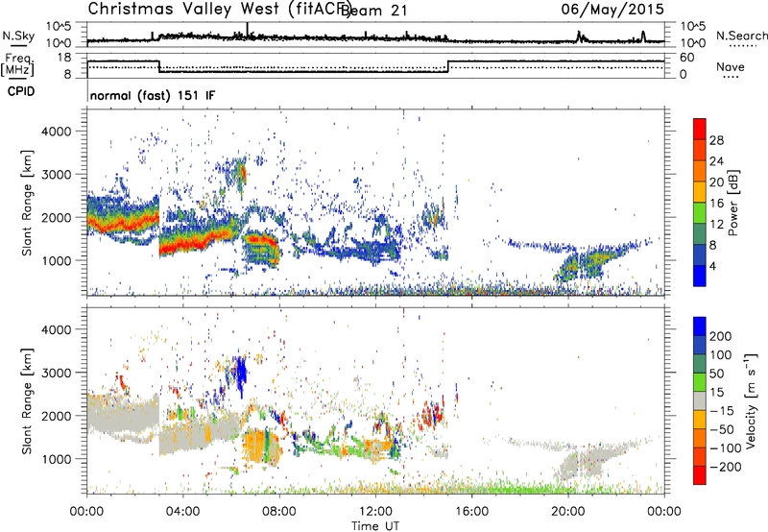Click the '12:00' time axis label
Image resolution: width=768 pixels, height=532 pixels.
[375, 512]
